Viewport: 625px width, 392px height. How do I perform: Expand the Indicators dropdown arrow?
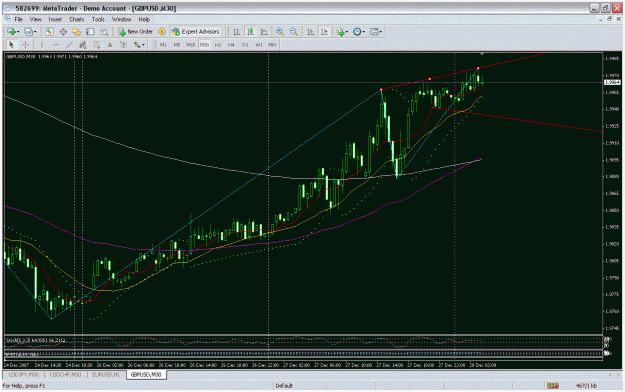pos(347,32)
